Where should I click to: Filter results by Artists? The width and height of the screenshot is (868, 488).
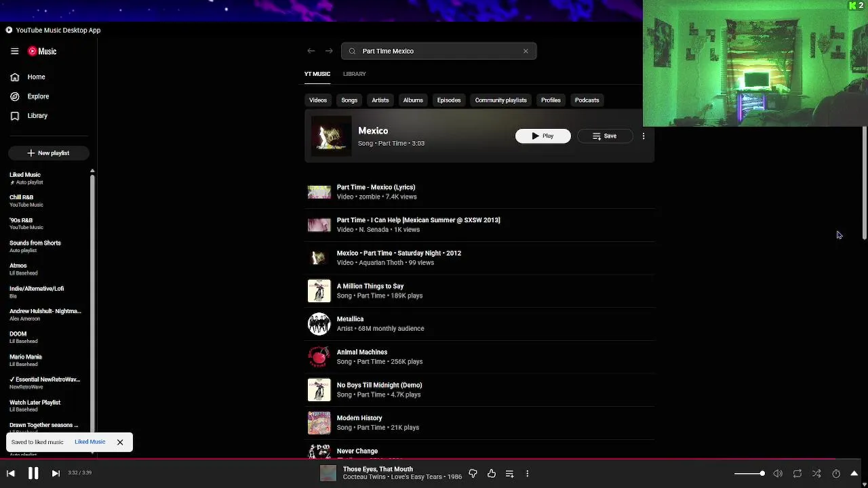tap(380, 100)
